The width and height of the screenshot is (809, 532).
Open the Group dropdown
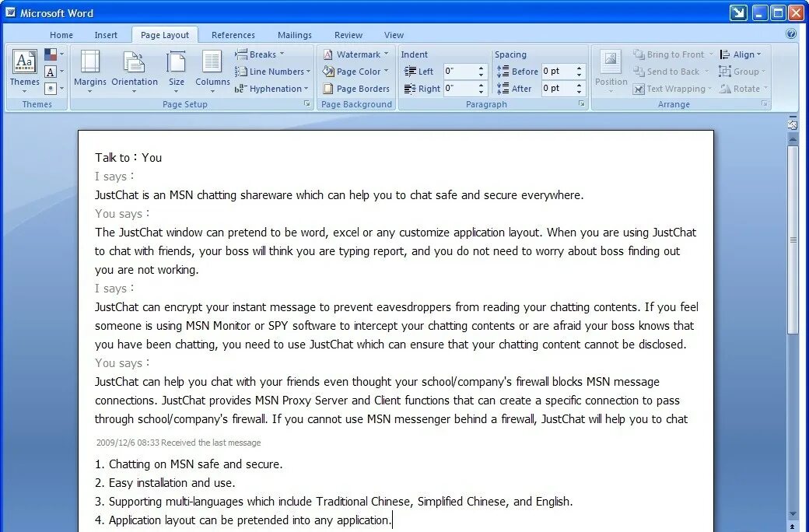click(742, 72)
